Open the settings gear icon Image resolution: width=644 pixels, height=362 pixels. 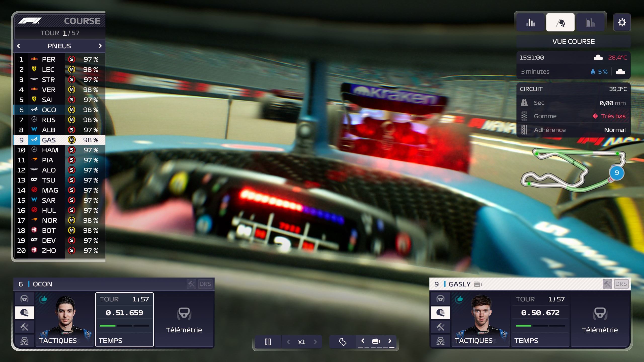pyautogui.click(x=622, y=22)
